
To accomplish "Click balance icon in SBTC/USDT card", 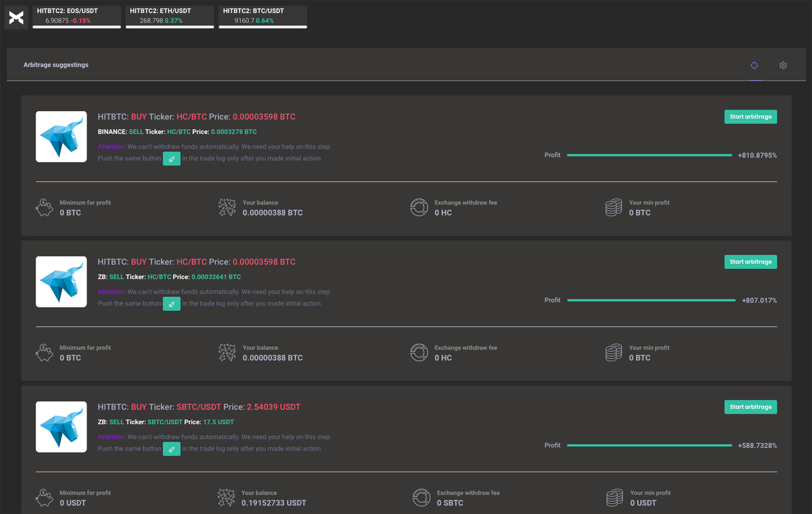I will coord(226,498).
